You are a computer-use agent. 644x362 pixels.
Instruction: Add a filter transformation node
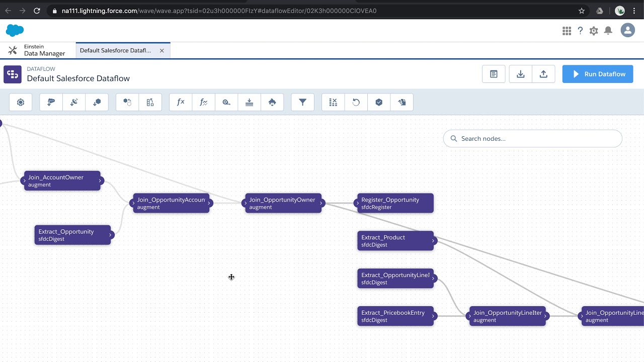pos(302,102)
